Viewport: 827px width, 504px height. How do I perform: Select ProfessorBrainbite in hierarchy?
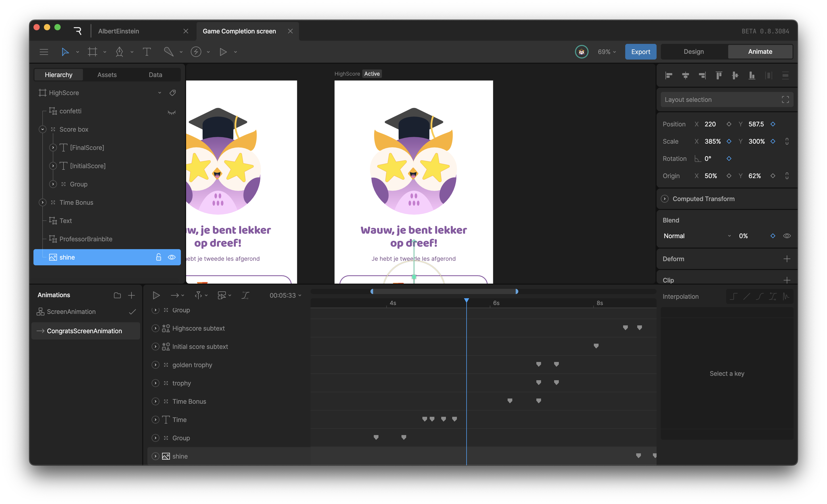click(x=85, y=239)
